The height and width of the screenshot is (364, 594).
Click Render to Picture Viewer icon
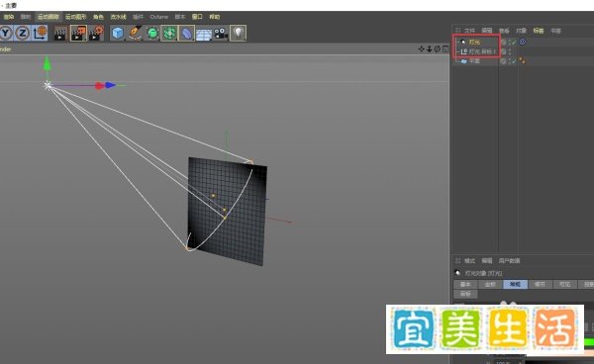coord(78,34)
